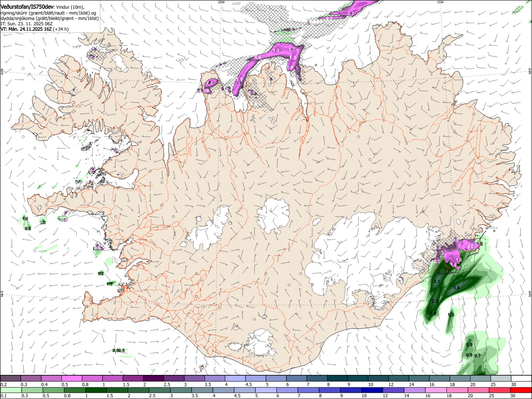Click the 1.7 snow value at top edge
The height and width of the screenshot is (399, 532).
click(351, 14)
